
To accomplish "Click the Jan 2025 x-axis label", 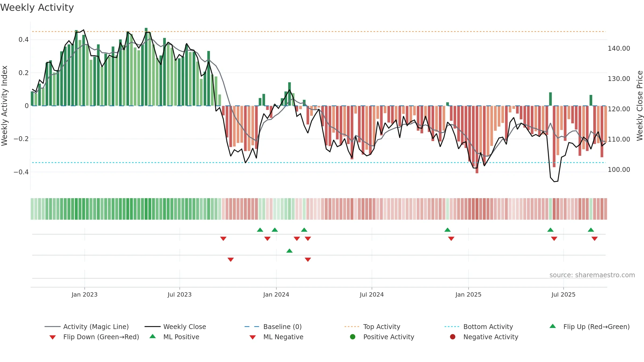I will (468, 295).
